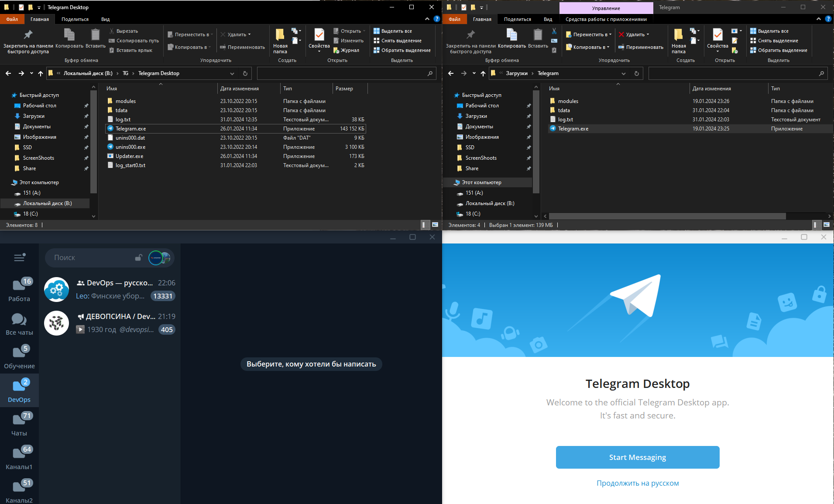
Task: Click Локальный диск (B:) in left Explorer tree
Action: [x=45, y=203]
